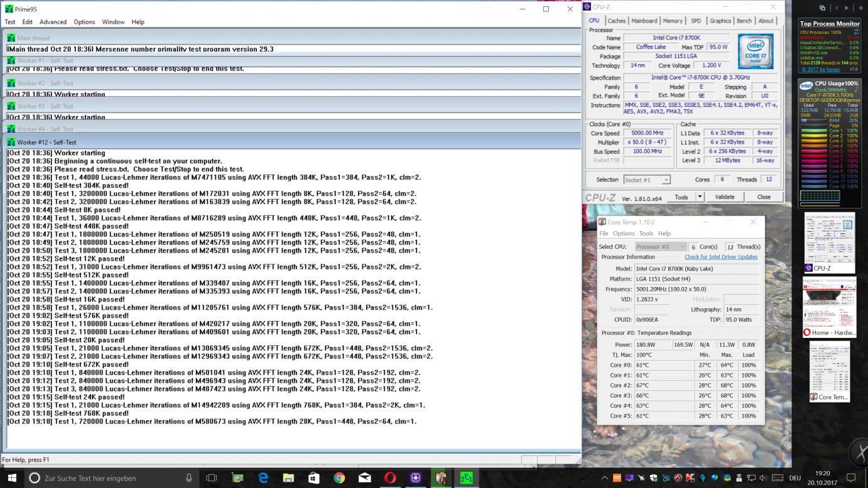Viewport: 868px width, 488px height.
Task: Open the Advanced menu in Prime95
Action: point(53,22)
